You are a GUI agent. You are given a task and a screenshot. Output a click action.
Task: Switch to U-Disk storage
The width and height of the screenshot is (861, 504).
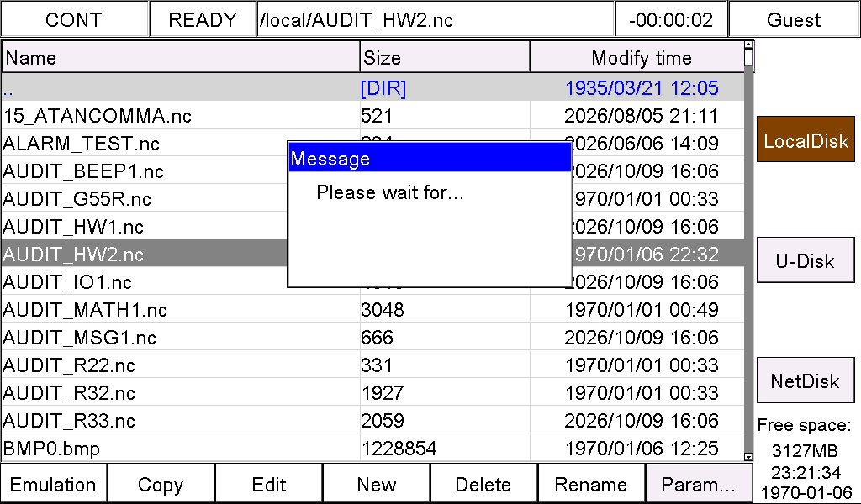tap(806, 260)
